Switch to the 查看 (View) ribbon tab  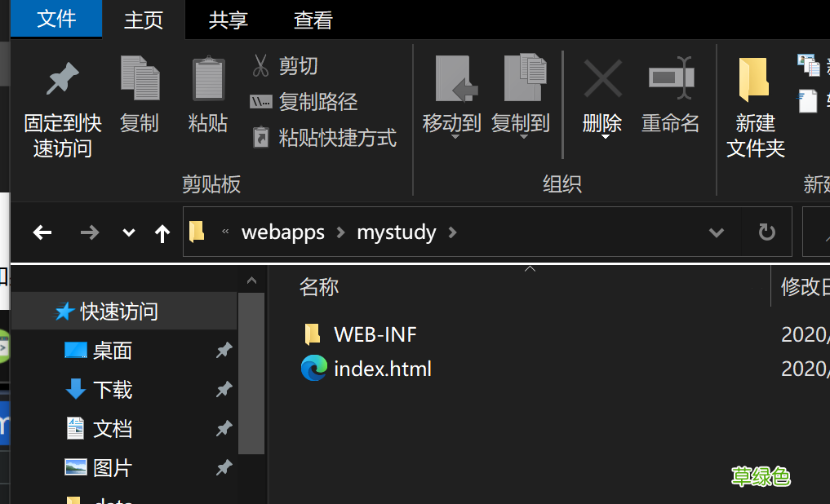pyautogui.click(x=313, y=18)
